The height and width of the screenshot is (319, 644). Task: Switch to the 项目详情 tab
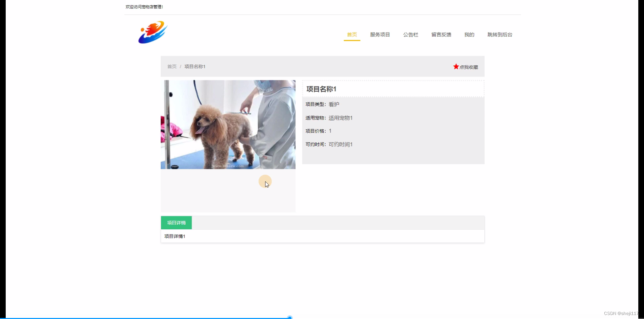(x=176, y=222)
